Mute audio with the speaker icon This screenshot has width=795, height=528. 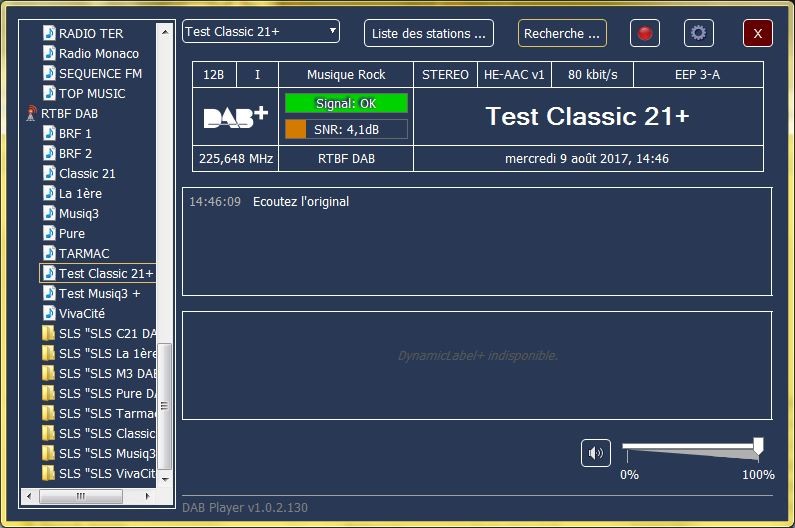pyautogui.click(x=596, y=453)
